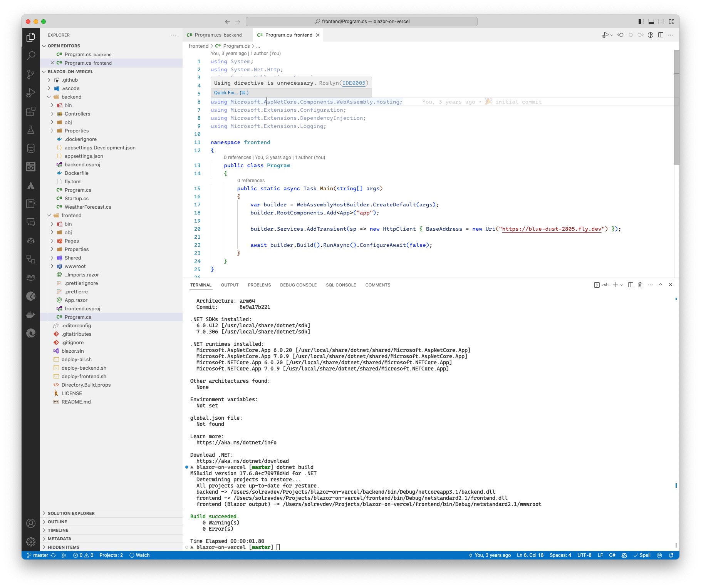Open the Run and Debug view
Screen dimensions: 701x588
point(31,93)
